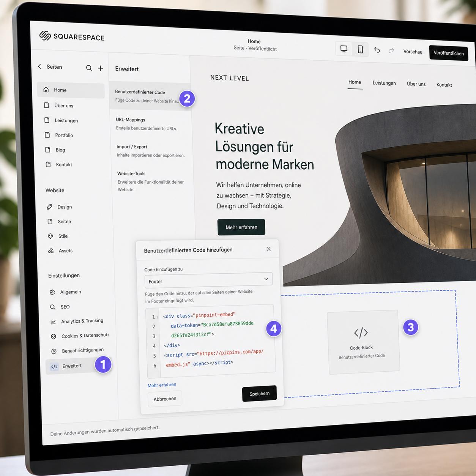Select the Code-Block placeholder card

click(x=363, y=342)
